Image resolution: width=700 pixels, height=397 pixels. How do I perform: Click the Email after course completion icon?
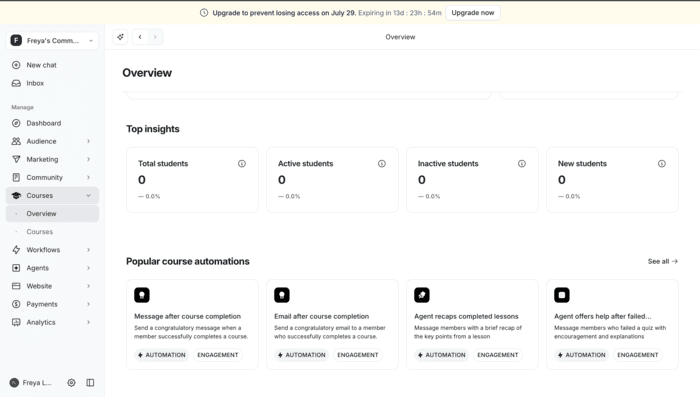282,295
